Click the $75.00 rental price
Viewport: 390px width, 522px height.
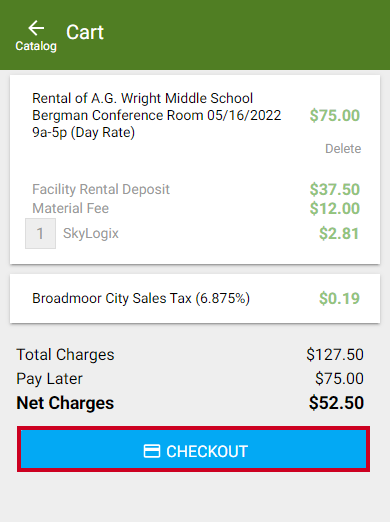(335, 116)
